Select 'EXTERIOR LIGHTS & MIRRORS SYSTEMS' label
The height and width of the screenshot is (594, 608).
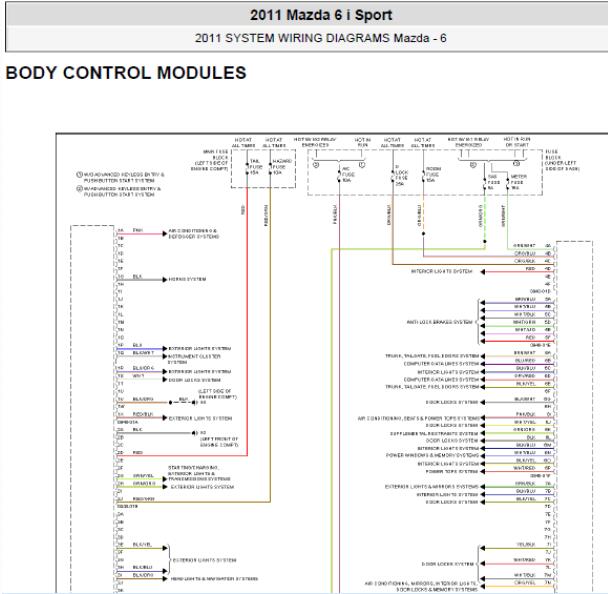tap(432, 487)
